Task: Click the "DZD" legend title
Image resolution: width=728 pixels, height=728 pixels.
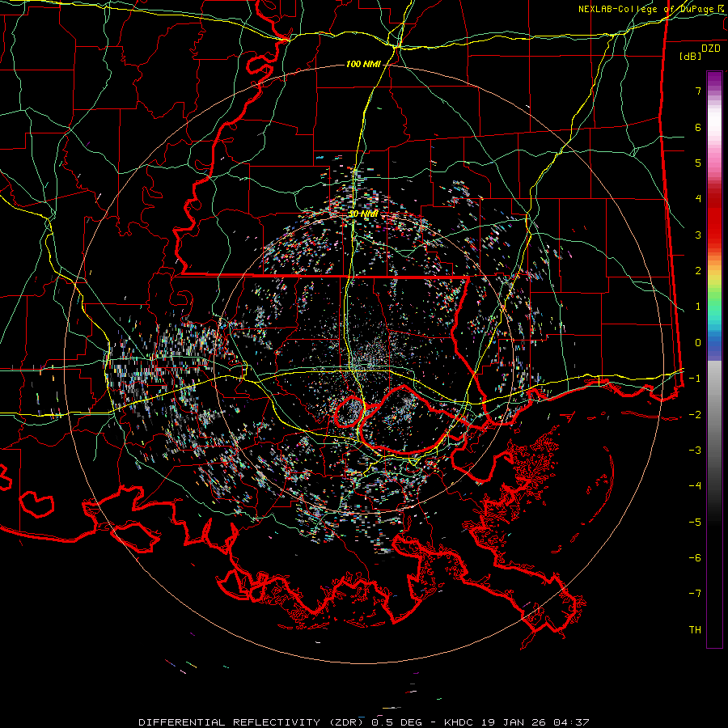Action: click(x=711, y=49)
